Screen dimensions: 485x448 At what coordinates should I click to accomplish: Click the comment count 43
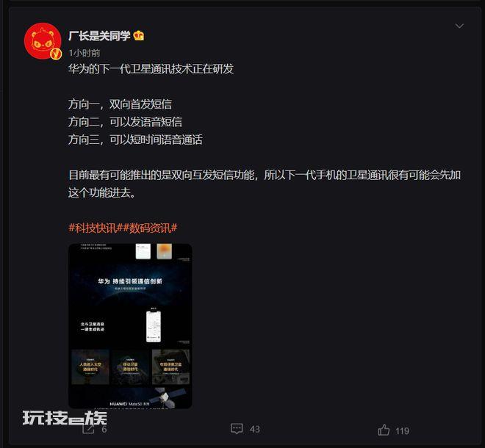(254, 429)
